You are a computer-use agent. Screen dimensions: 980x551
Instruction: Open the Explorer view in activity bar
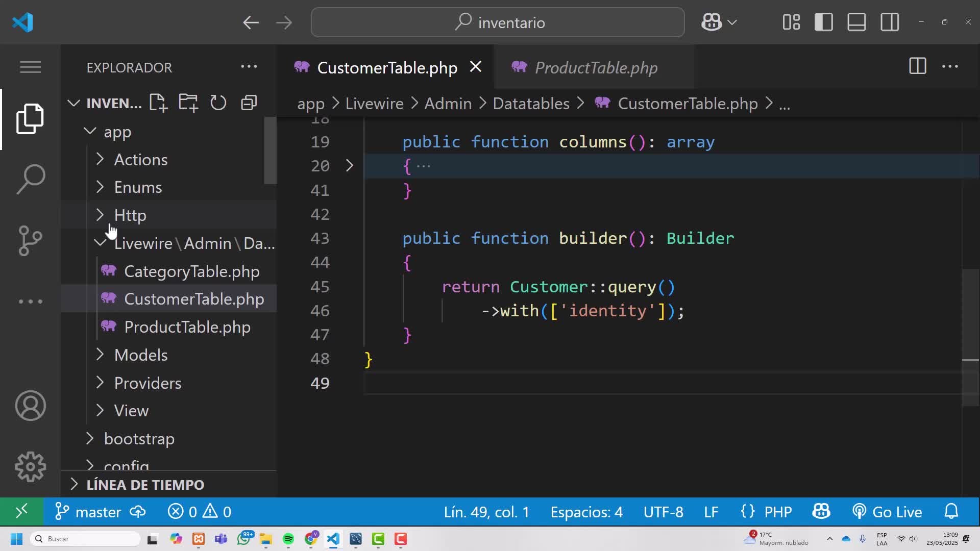click(30, 119)
